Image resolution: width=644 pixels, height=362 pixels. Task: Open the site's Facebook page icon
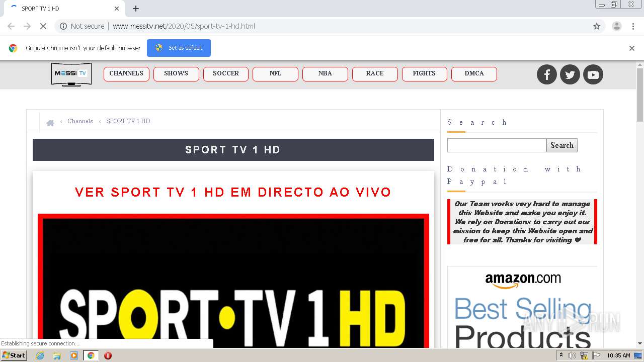547,74
